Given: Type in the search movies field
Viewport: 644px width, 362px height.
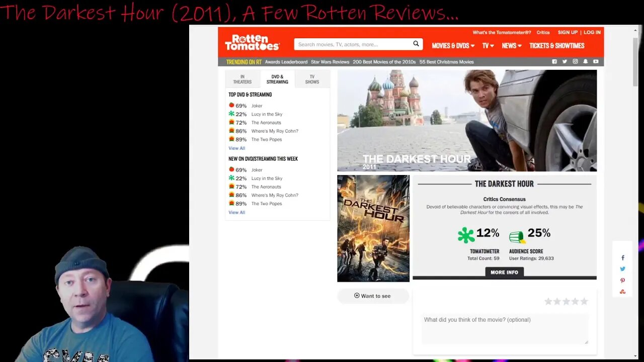Looking at the screenshot, I should [352, 44].
